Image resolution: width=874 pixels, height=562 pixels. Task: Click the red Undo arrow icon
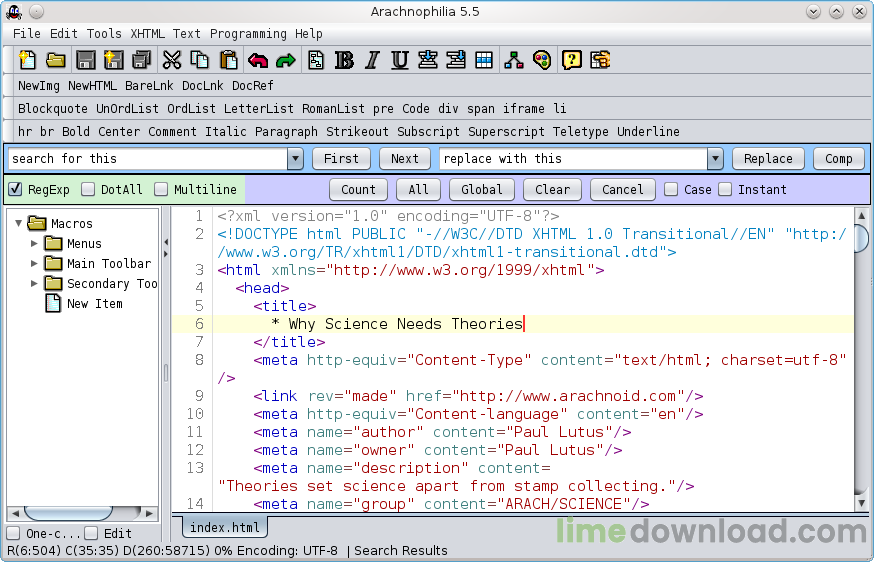[258, 60]
